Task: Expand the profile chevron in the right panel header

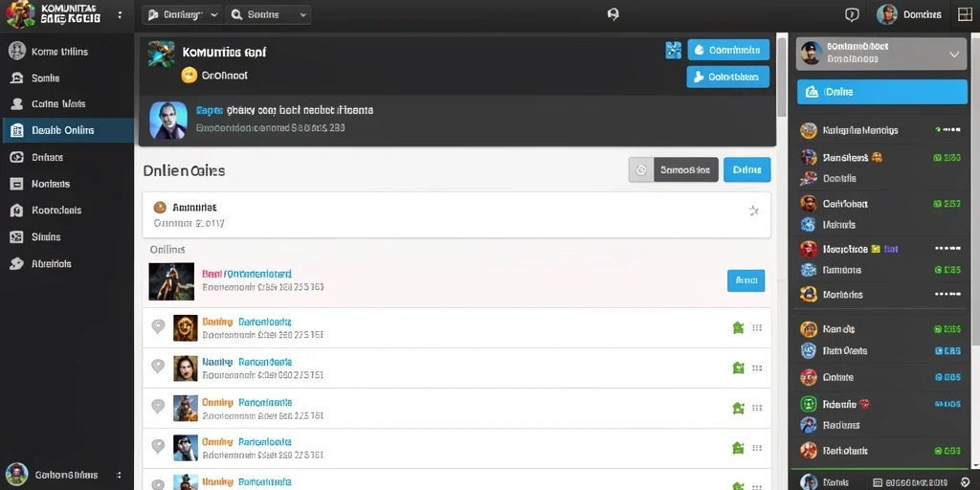Action: click(x=954, y=55)
